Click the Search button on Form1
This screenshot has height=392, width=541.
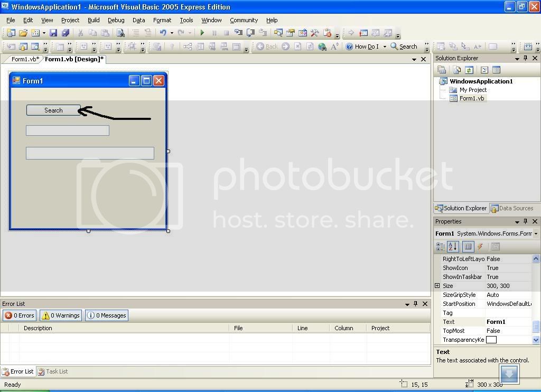click(x=53, y=110)
